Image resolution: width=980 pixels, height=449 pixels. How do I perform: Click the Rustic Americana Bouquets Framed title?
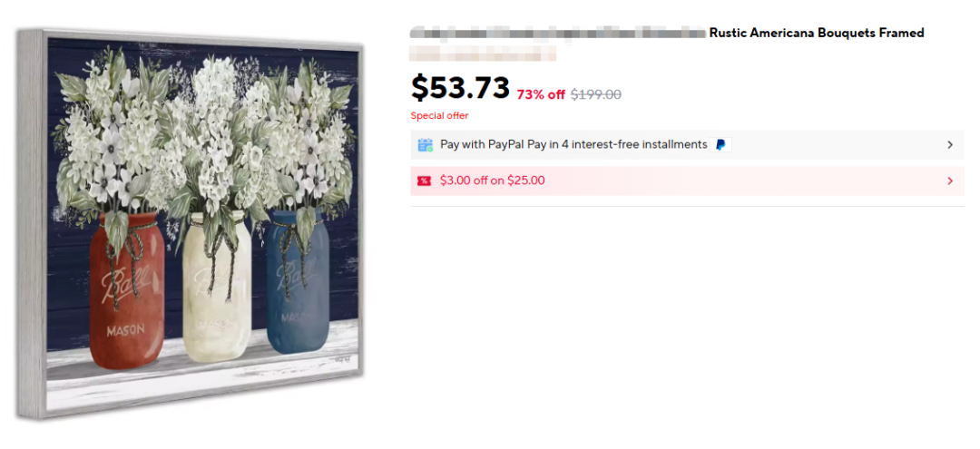pyautogui.click(x=817, y=33)
